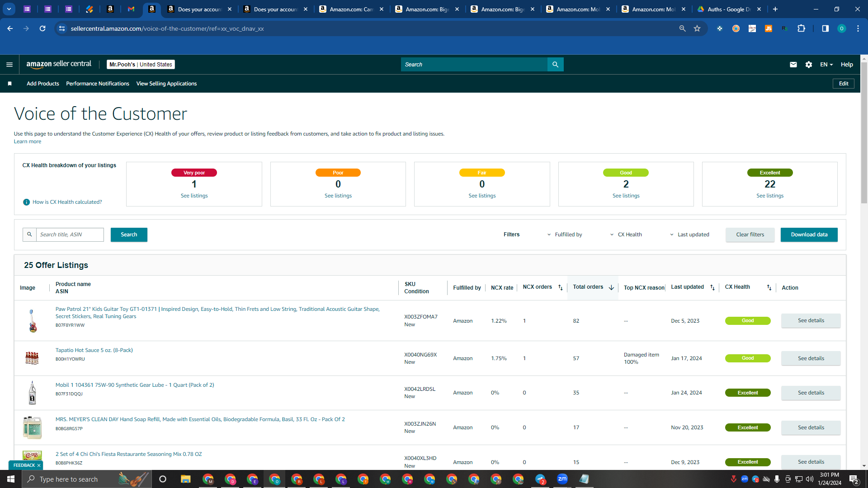Focus the Seller Central header search box

pyautogui.click(x=474, y=65)
